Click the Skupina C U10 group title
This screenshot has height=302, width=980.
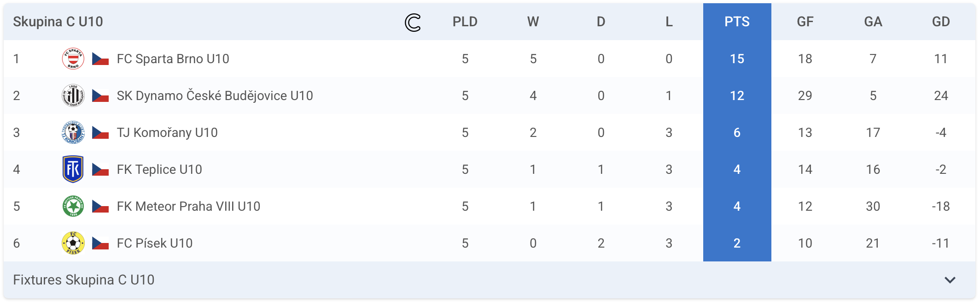[58, 22]
